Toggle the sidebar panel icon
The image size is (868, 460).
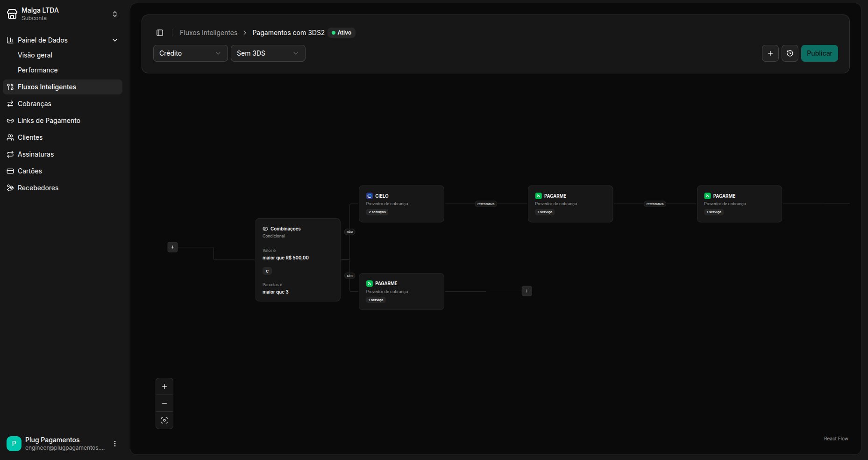[160, 33]
